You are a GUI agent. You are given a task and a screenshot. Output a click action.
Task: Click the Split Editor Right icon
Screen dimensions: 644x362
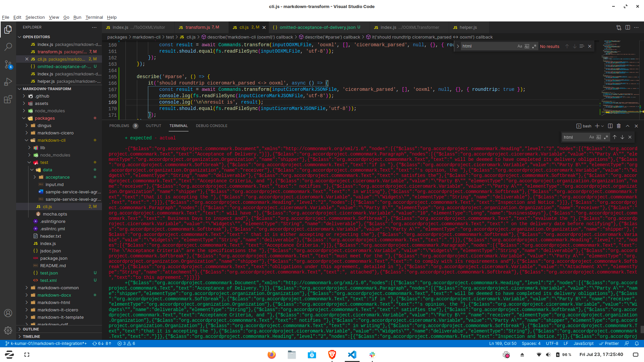point(628,27)
